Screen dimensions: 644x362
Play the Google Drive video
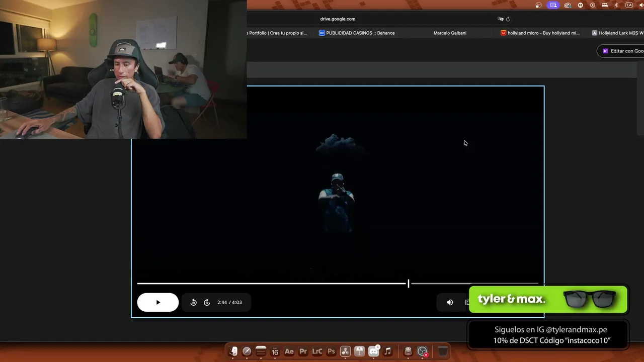157,302
